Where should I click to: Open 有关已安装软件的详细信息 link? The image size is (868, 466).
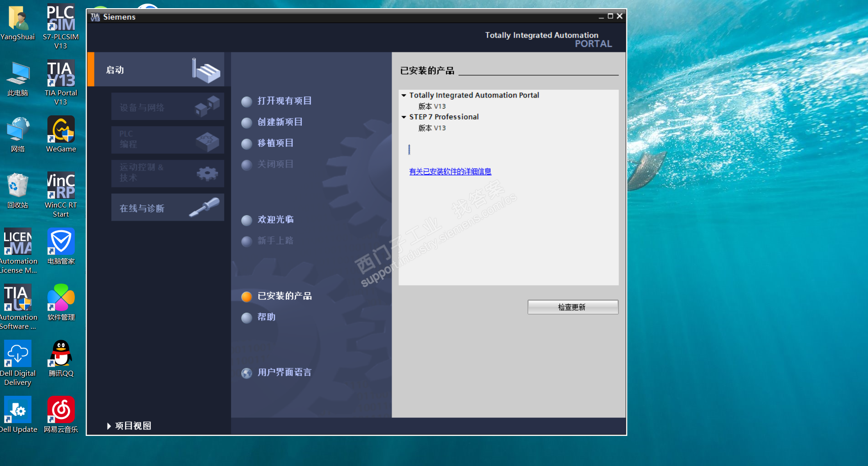[x=450, y=171]
